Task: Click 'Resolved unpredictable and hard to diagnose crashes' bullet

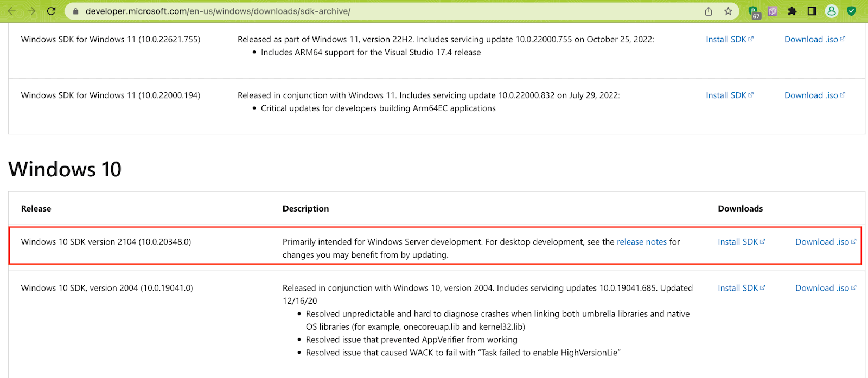Action: (x=497, y=320)
